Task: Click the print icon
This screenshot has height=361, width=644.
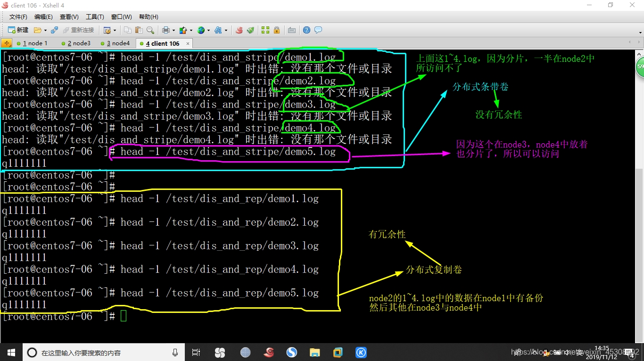Action: (166, 30)
